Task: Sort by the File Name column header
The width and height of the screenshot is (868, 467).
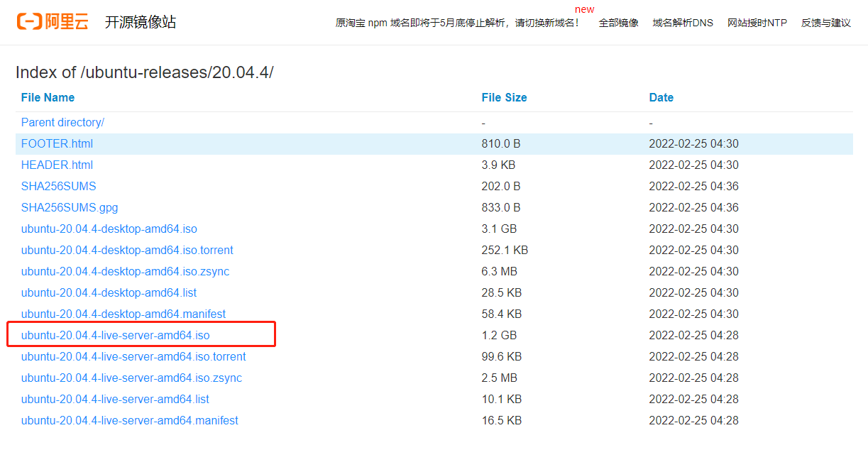Action: click(x=48, y=98)
